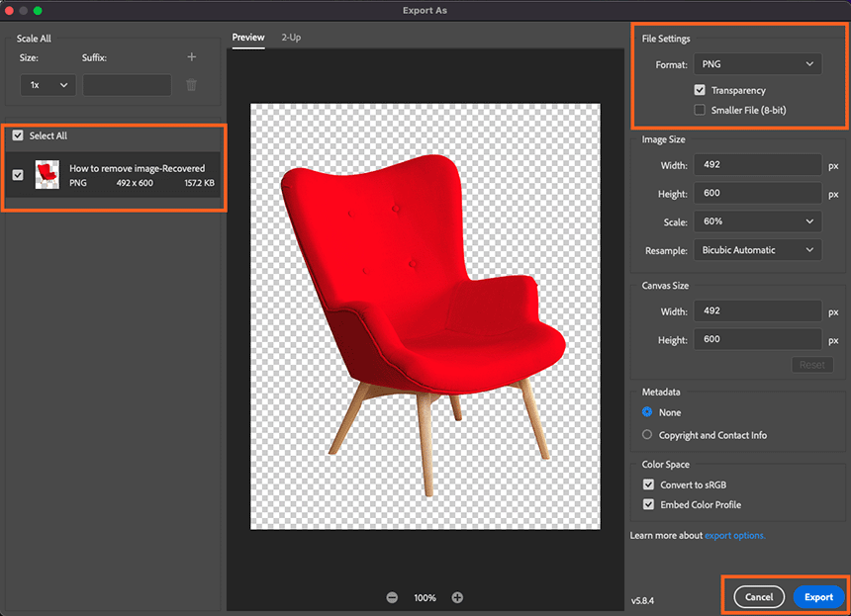Click the Canvas Size Width field
Viewport: 851px width, 616px height.
tap(758, 311)
